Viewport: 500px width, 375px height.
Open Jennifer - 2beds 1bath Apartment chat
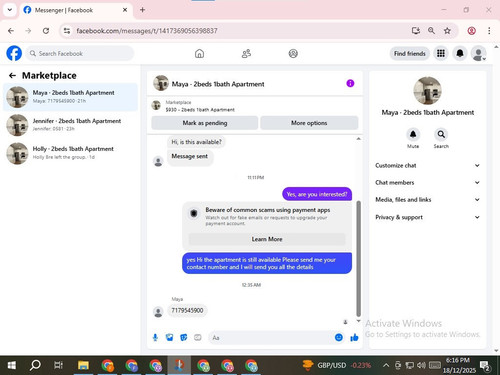pyautogui.click(x=70, y=125)
